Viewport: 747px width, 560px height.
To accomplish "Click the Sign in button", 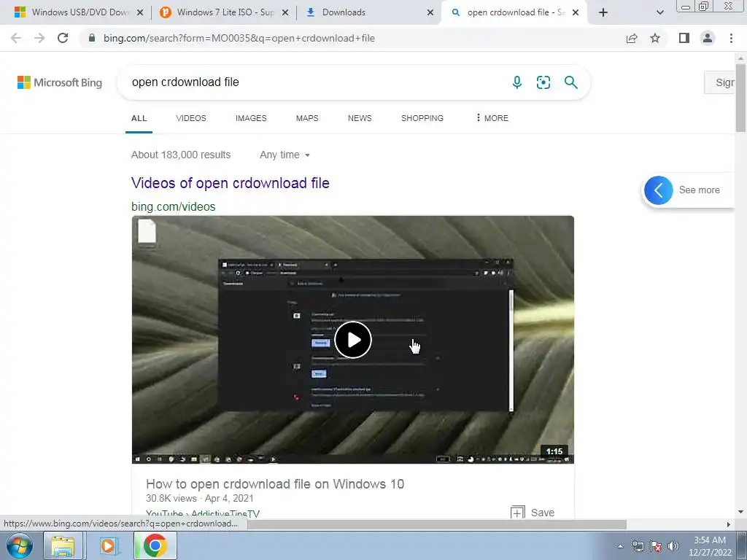I will (x=719, y=82).
